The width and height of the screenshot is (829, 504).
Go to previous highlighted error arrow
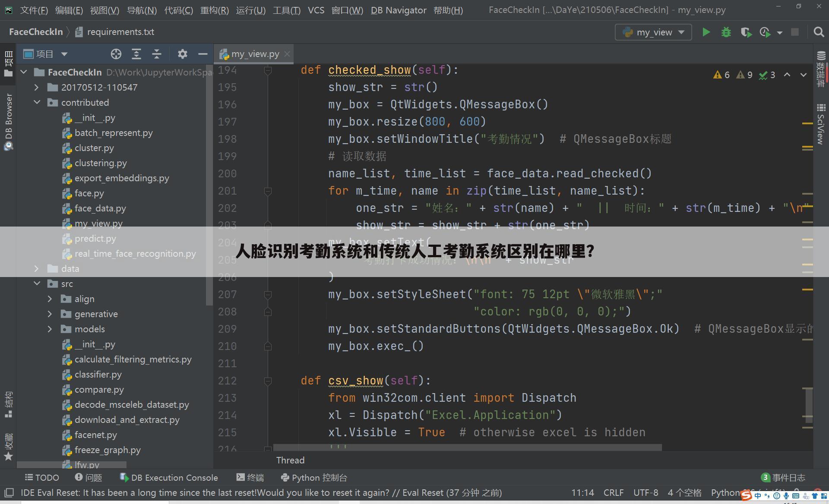tap(787, 75)
